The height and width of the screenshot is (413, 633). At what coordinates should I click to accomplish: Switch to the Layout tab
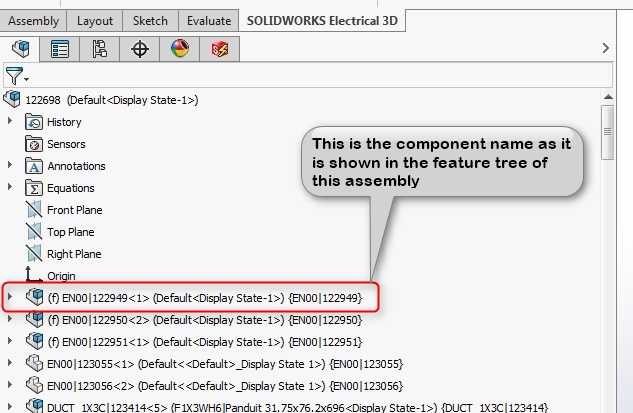coord(95,21)
